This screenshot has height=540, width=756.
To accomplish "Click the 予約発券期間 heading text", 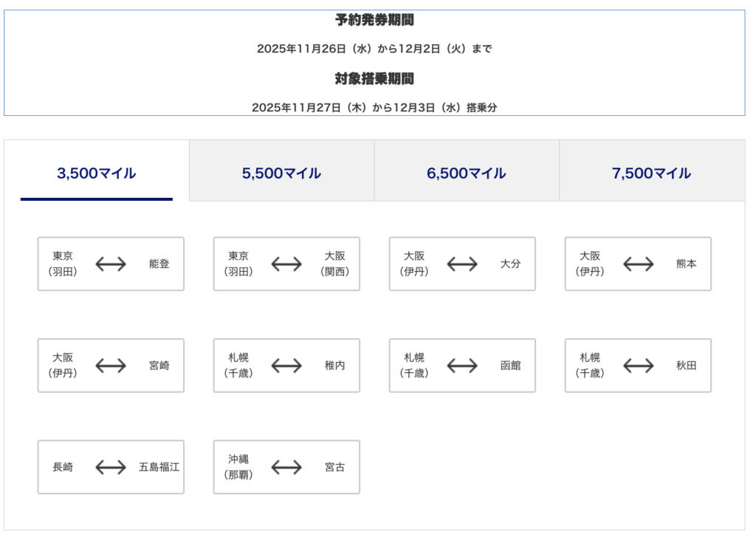I will (374, 21).
